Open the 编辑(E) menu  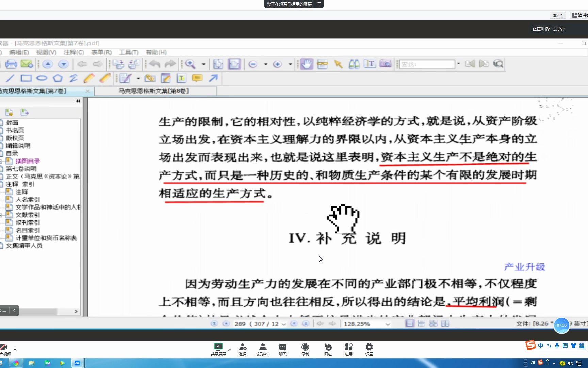pyautogui.click(x=19, y=52)
